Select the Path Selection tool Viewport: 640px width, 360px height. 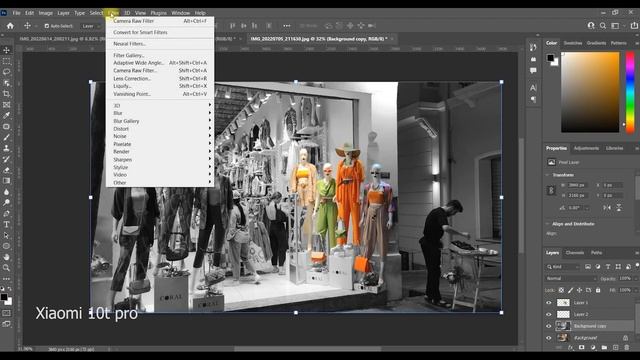click(7, 236)
